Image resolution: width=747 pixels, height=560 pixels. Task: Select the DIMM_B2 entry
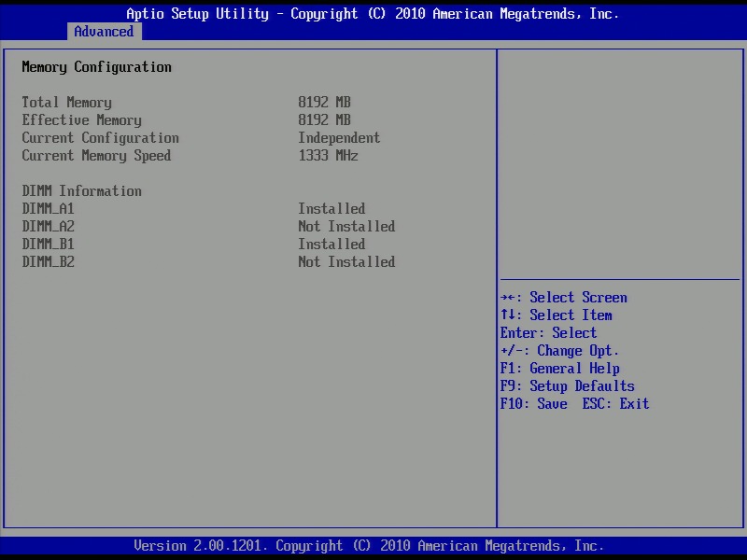(x=48, y=262)
